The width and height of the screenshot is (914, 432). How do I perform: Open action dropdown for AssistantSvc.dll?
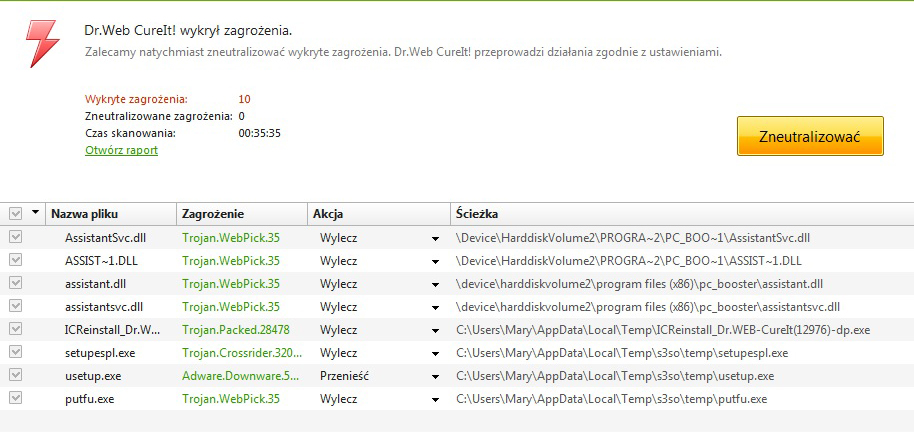tap(435, 238)
